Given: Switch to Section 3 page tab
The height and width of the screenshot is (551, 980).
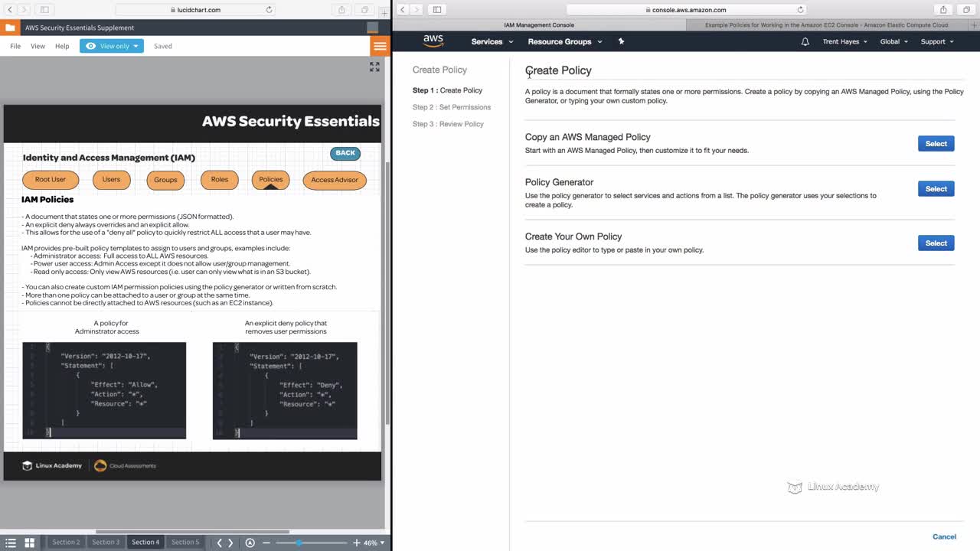Looking at the screenshot, I should [x=106, y=543].
